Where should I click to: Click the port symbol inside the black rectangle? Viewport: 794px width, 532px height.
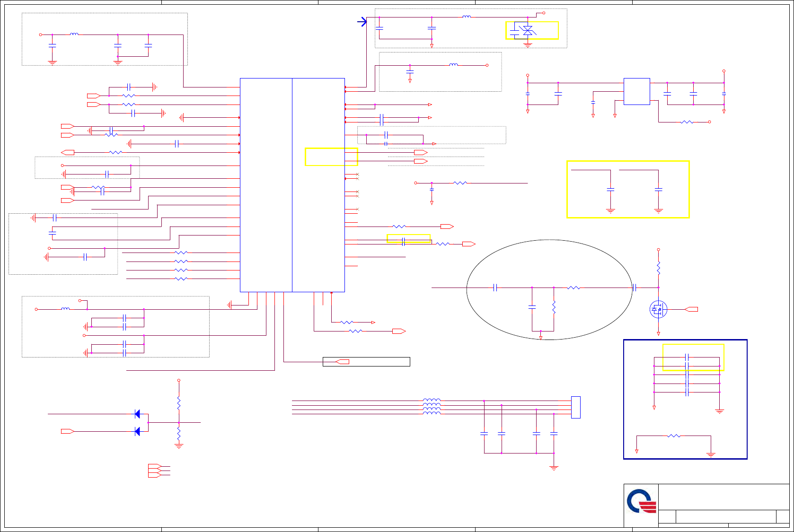[x=342, y=362]
